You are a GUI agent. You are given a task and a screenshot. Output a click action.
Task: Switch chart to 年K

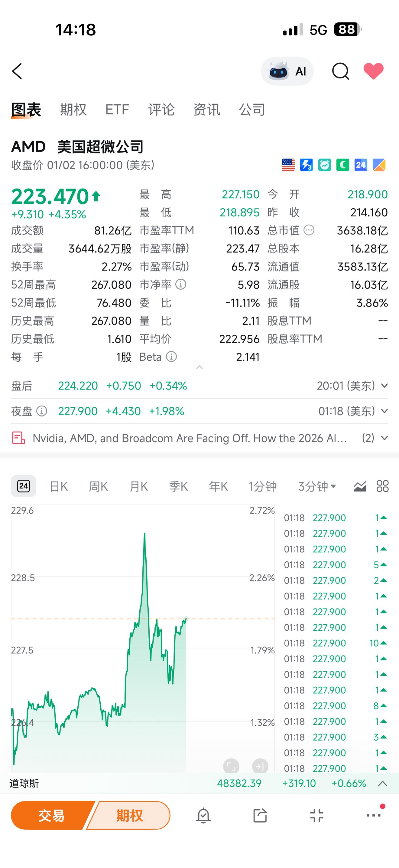point(218,486)
